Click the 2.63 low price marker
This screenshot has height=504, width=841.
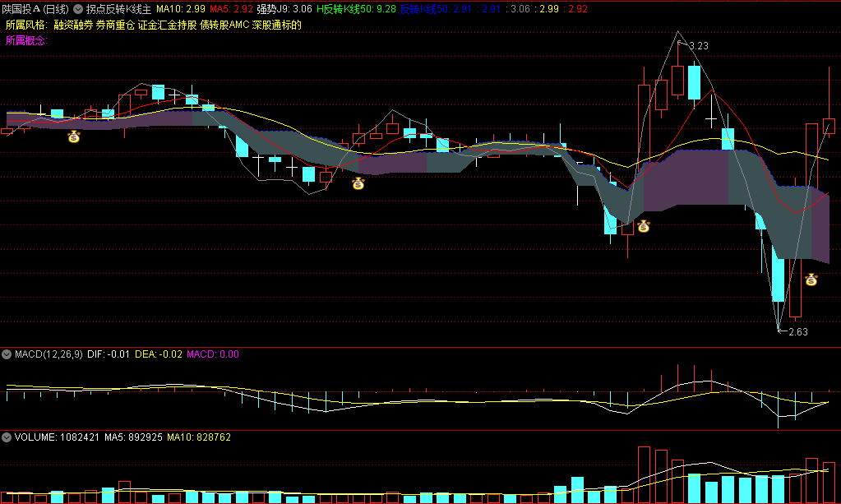click(798, 332)
